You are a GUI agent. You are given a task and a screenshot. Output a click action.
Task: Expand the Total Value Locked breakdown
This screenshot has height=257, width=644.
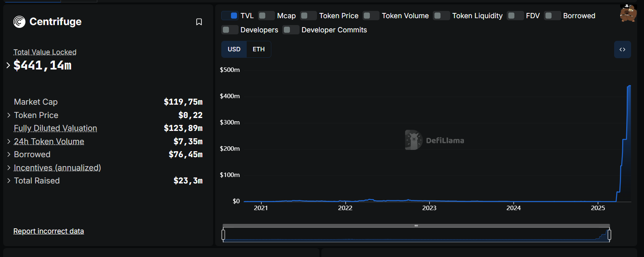[x=8, y=65]
